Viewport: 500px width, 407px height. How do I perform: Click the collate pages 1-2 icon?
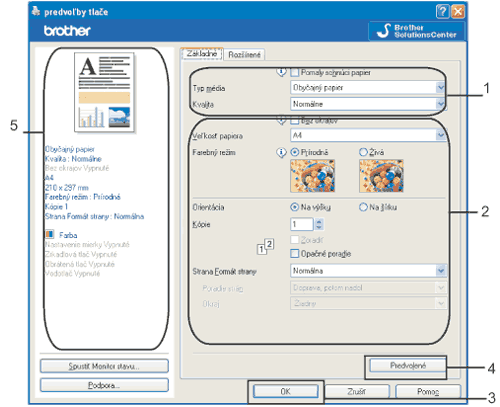click(x=266, y=246)
